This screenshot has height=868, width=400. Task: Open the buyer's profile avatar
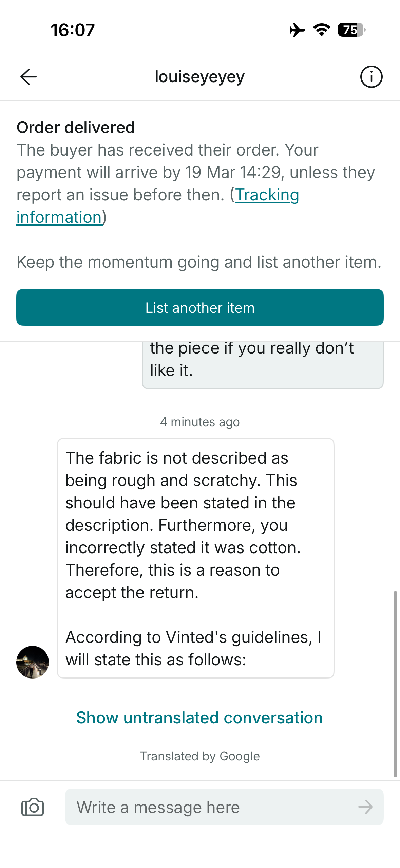coord(33,662)
